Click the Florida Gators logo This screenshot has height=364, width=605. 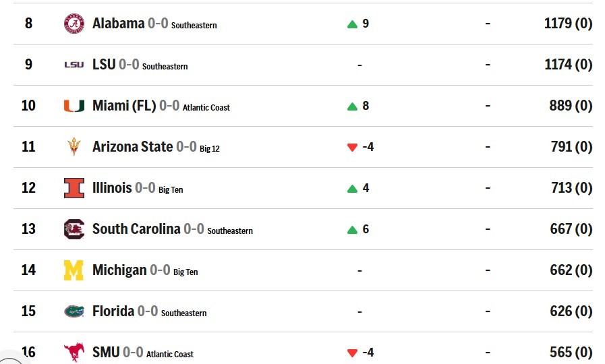74,311
